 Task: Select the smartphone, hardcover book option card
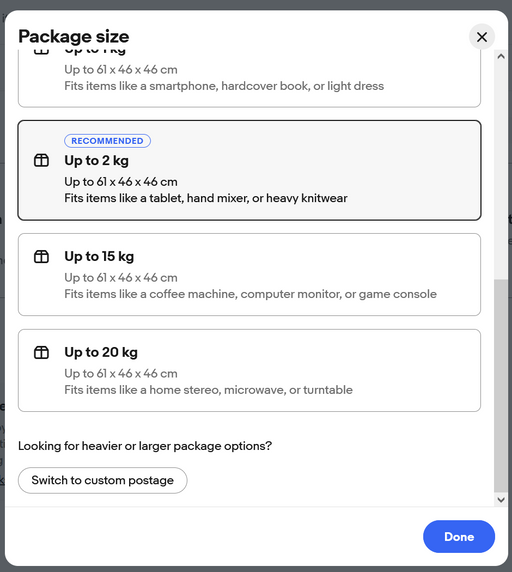click(249, 78)
